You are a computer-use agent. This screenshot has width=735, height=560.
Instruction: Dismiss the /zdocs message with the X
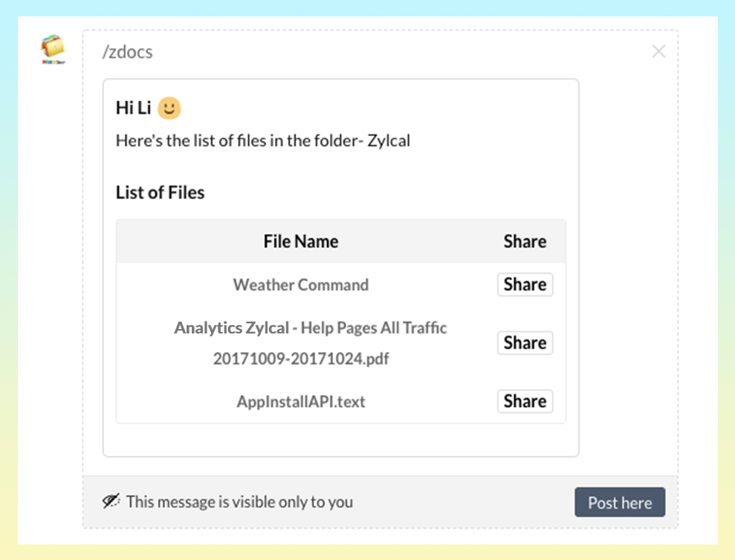[x=658, y=51]
